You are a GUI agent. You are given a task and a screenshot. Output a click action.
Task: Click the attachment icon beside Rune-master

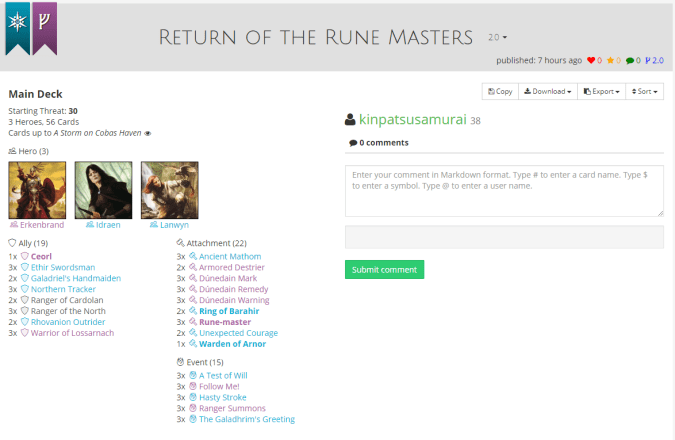point(193,322)
